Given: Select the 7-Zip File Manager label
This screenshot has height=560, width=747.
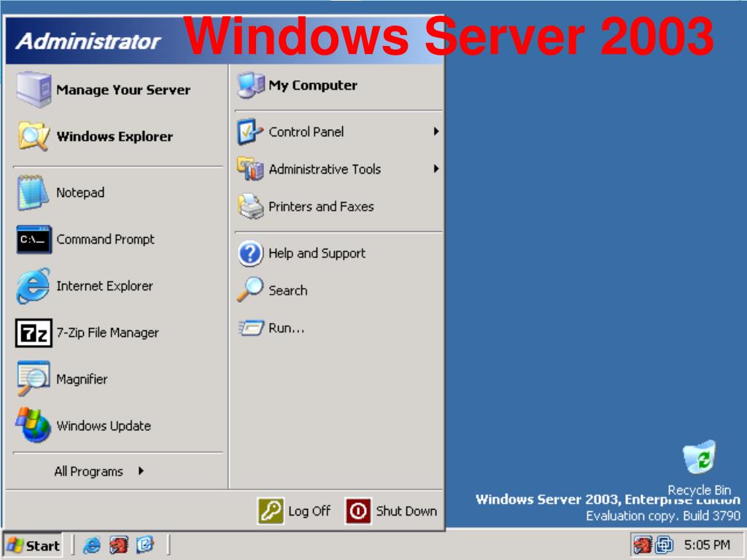Looking at the screenshot, I should [x=108, y=332].
